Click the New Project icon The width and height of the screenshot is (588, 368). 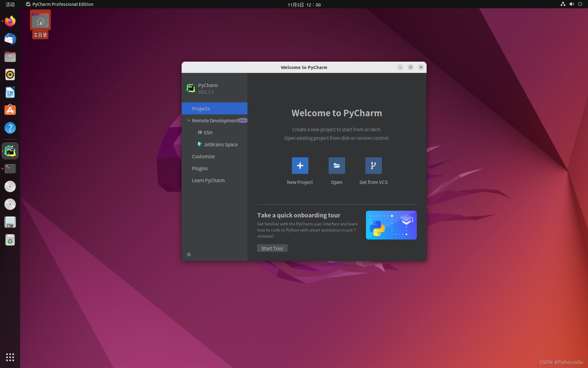pos(300,165)
